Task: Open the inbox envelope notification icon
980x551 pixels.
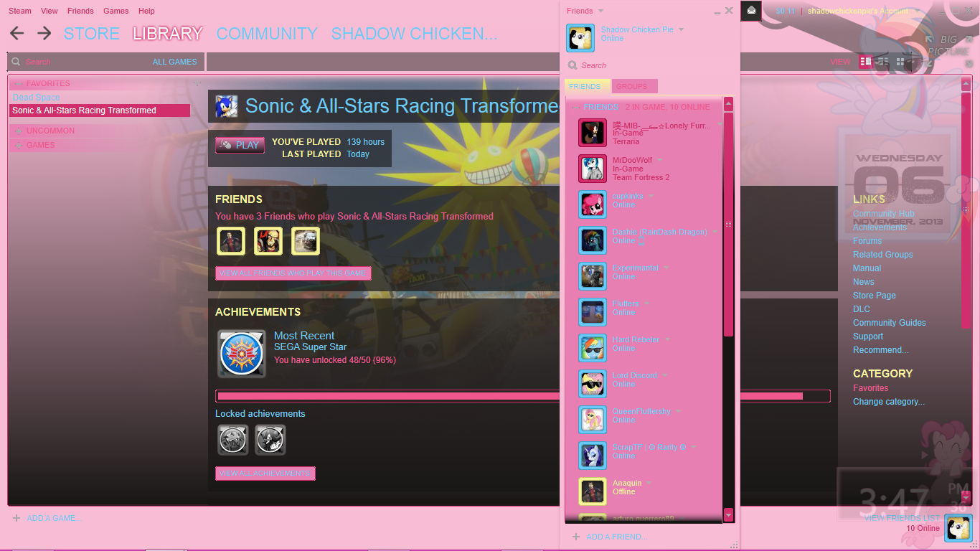Action: [751, 10]
